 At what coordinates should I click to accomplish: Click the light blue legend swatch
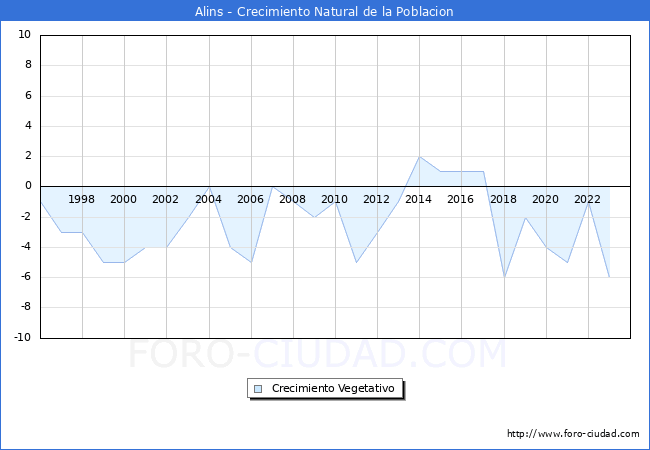tap(258, 389)
